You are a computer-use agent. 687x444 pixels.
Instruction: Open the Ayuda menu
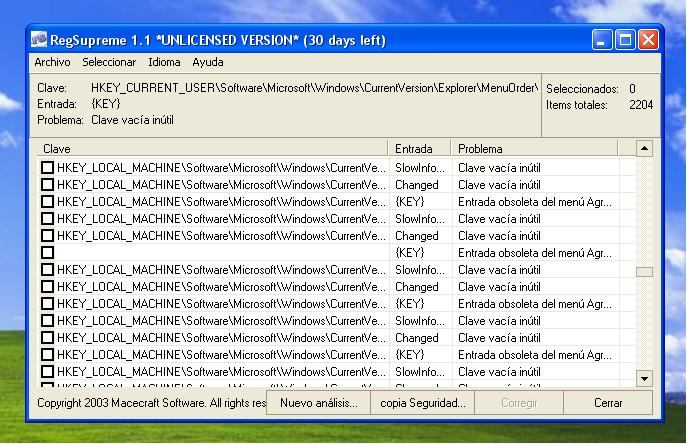coord(208,62)
